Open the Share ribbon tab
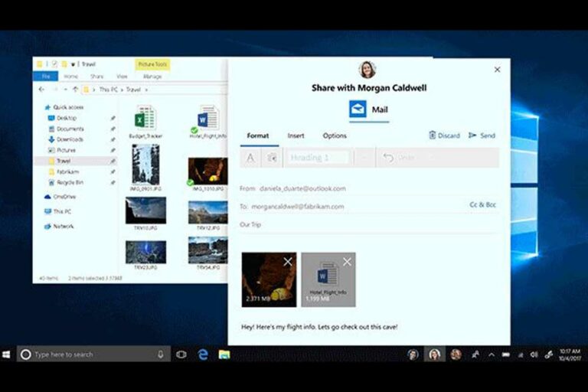The image size is (588, 392). click(x=96, y=76)
